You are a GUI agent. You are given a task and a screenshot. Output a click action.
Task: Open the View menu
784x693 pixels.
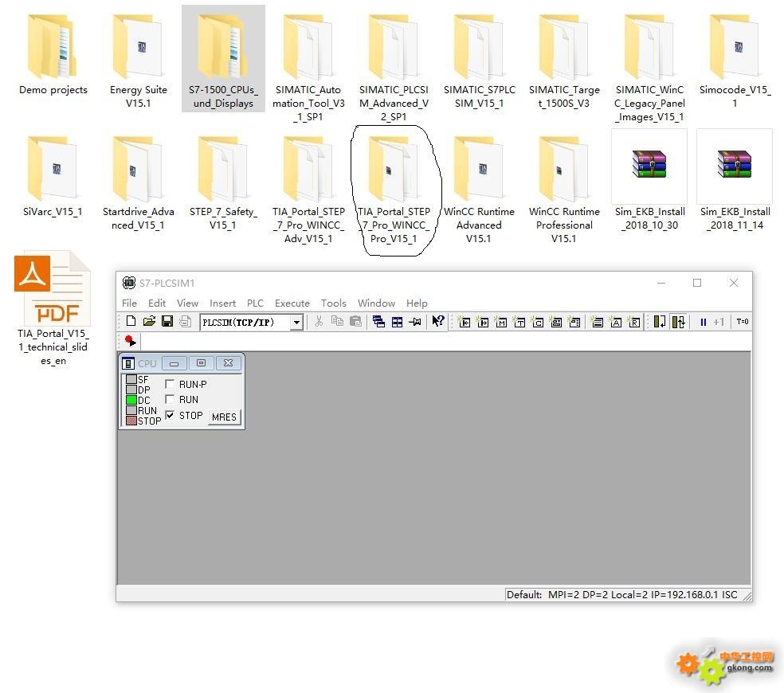(x=187, y=303)
